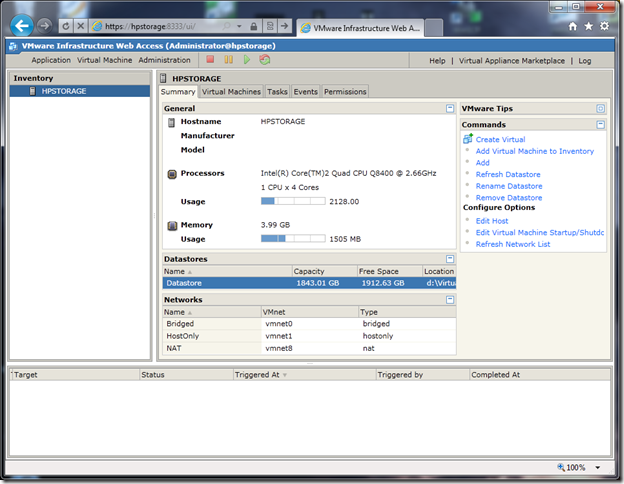The image size is (624, 484).
Task: Click the browser back arrow button
Action: tap(21, 26)
